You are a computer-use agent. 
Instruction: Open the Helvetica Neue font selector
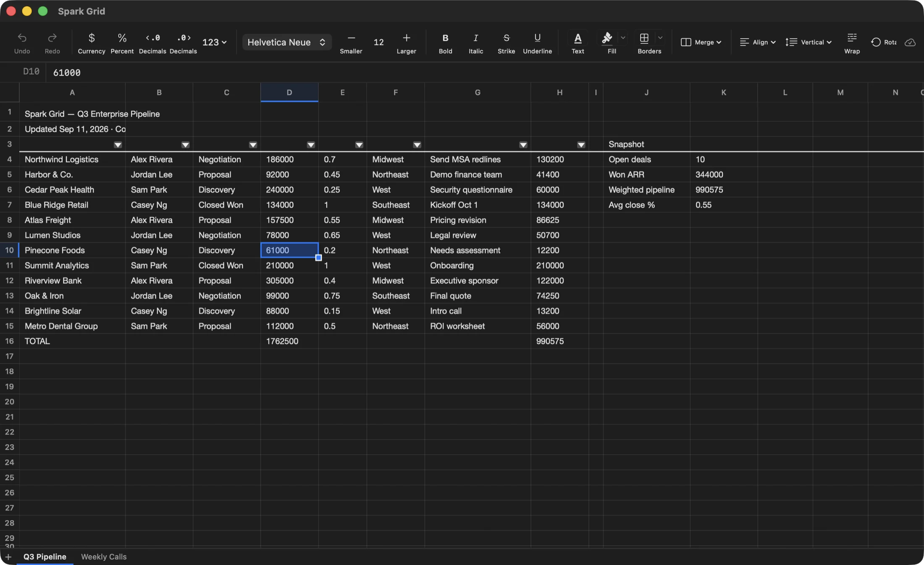click(x=287, y=42)
